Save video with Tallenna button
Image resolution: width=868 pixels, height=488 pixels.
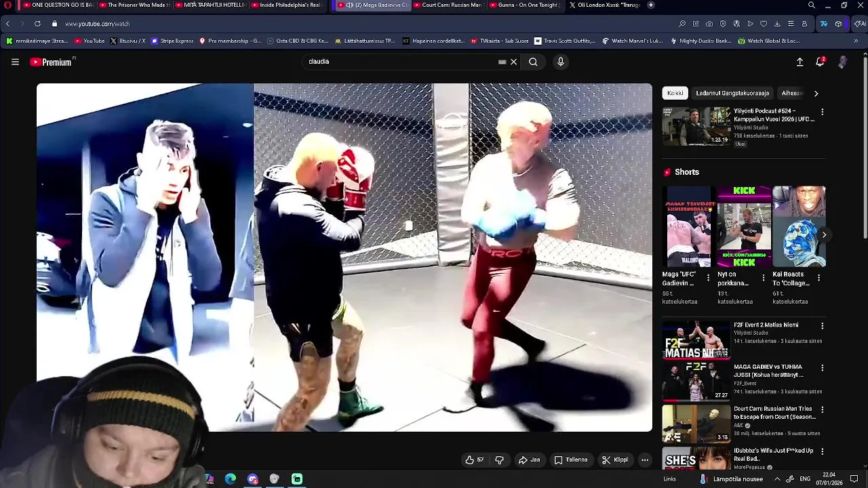tap(571, 460)
